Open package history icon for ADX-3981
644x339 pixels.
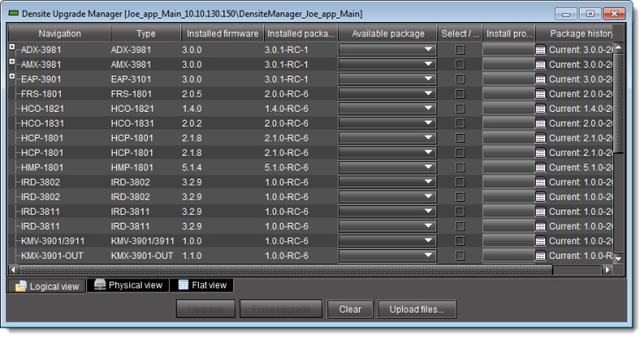pos(540,49)
